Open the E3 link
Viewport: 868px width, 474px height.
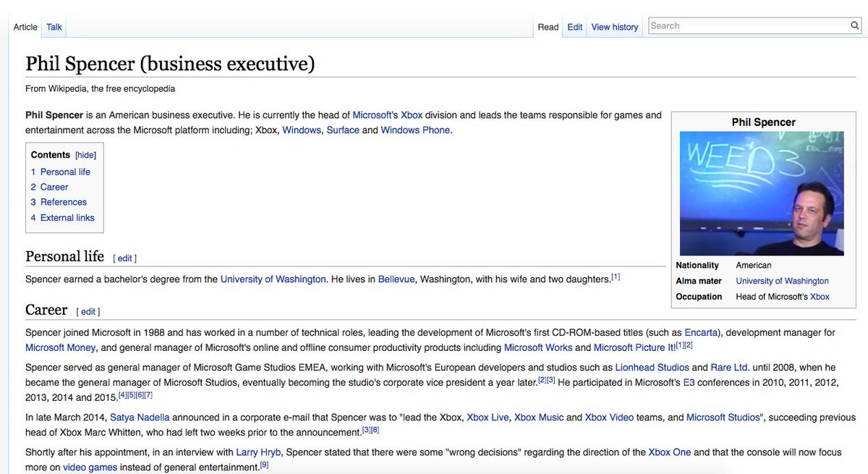pyautogui.click(x=689, y=382)
